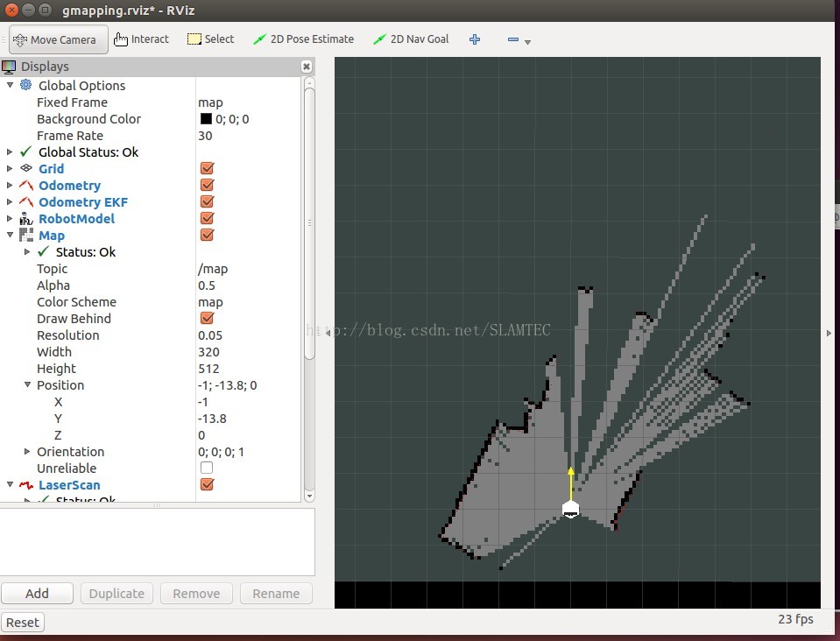840x641 pixels.
Task: Click the Duplicate button
Action: click(116, 594)
